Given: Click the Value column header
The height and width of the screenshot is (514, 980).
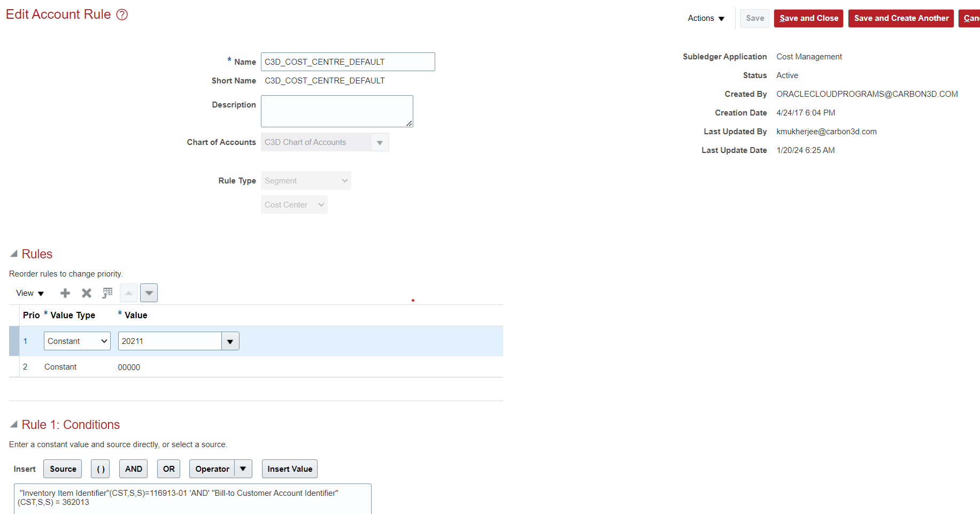Looking at the screenshot, I should click(x=136, y=315).
